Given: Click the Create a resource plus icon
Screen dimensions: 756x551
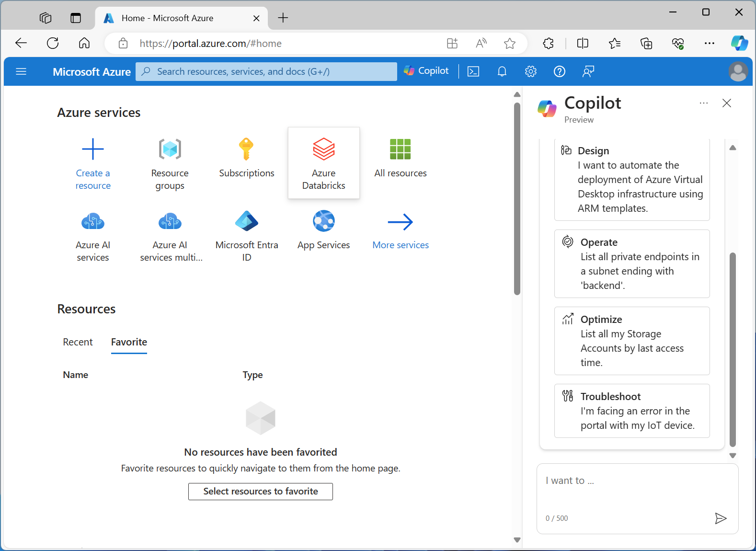Looking at the screenshot, I should [93, 149].
